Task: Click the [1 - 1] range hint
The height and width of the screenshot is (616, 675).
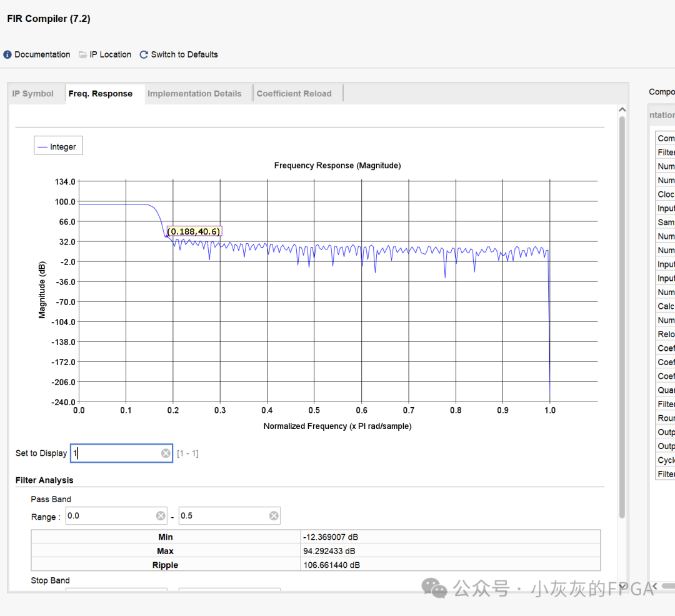Action: click(x=187, y=453)
